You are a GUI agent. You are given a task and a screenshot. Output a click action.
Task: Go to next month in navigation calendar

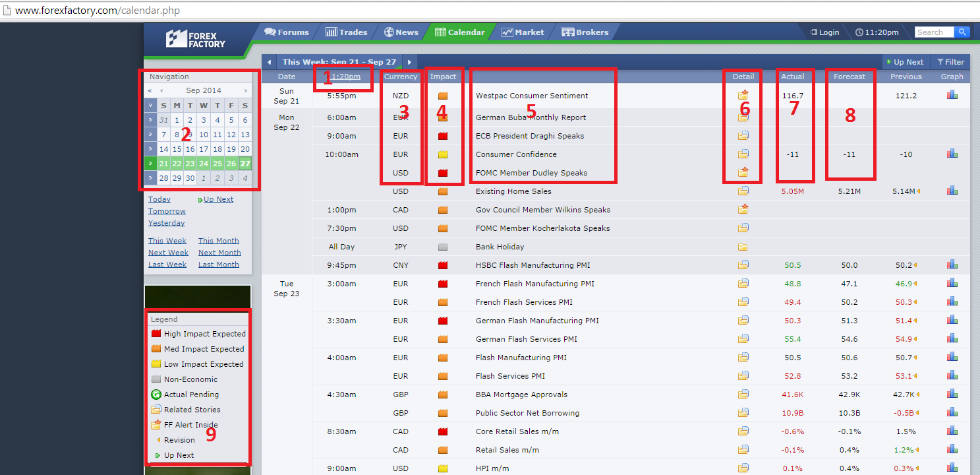pyautogui.click(x=246, y=90)
